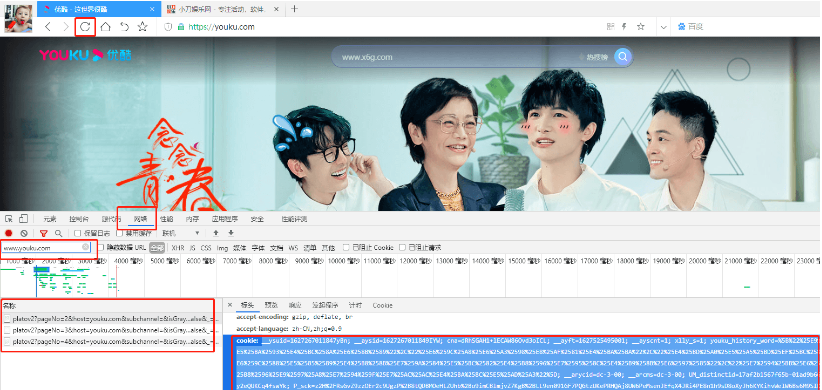The width and height of the screenshot is (822, 390).
Task: Open the 应用程序 (Application) DevTools tab
Action: point(224,219)
